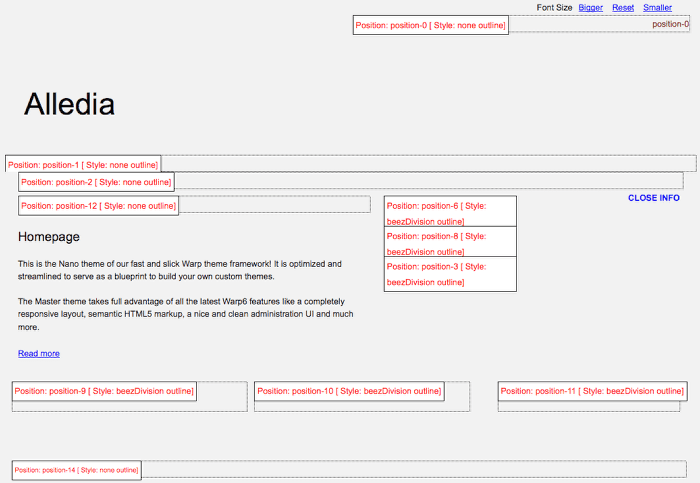Click the Smaller font size link

click(x=657, y=8)
